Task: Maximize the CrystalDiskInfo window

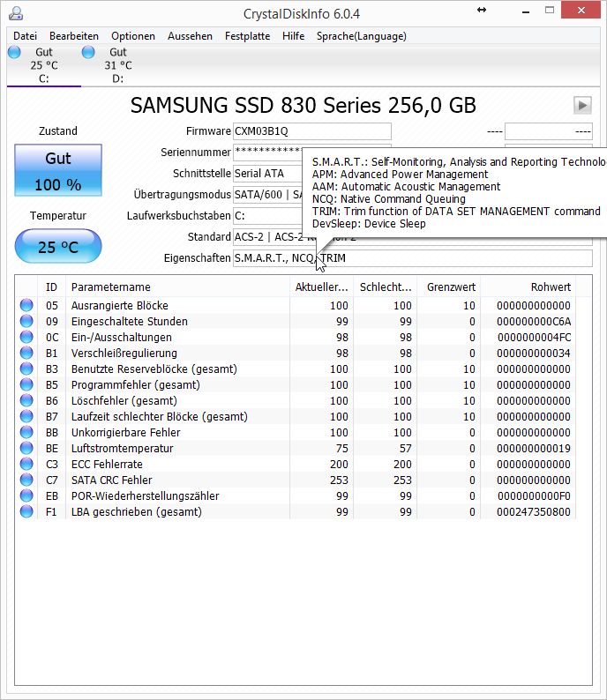Action: pyautogui.click(x=550, y=11)
